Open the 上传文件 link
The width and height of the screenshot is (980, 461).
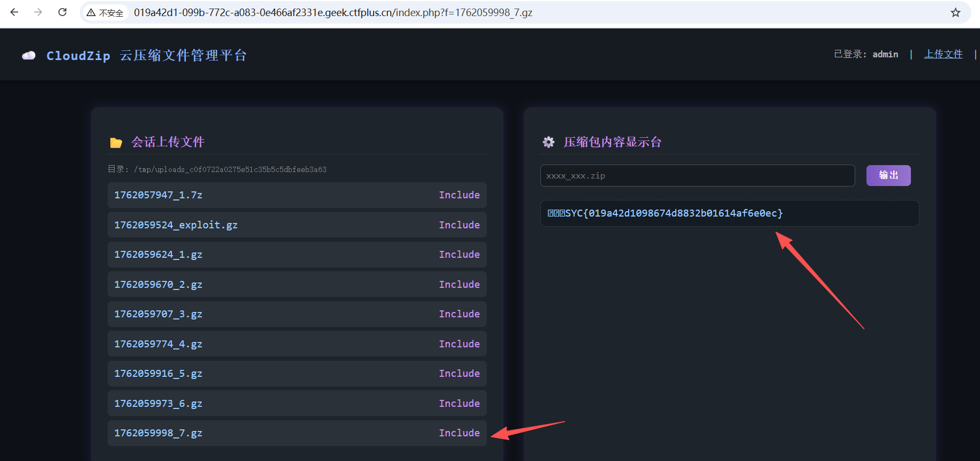(x=943, y=54)
